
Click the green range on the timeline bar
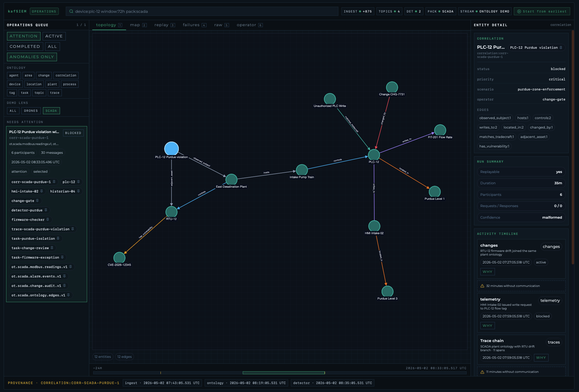click(x=284, y=373)
